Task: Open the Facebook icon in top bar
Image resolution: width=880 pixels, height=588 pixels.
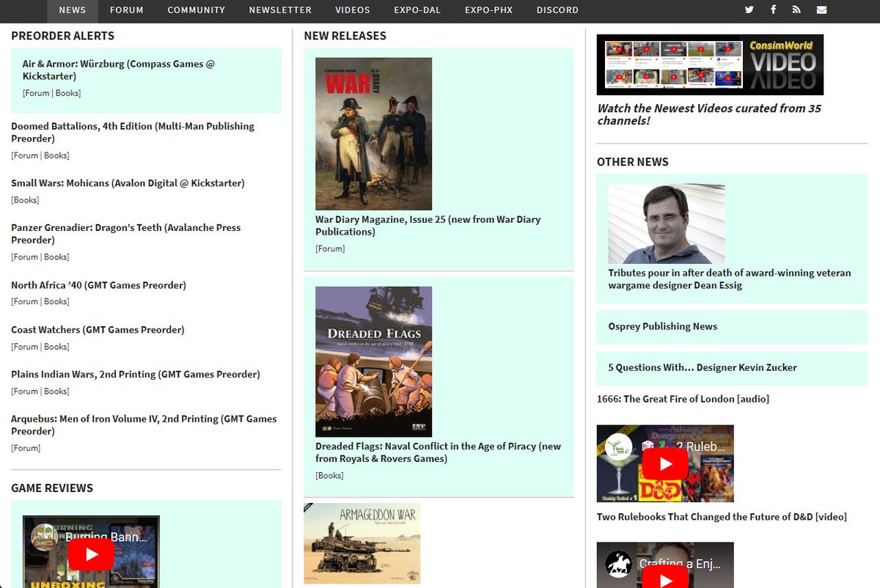Action: [x=773, y=10]
